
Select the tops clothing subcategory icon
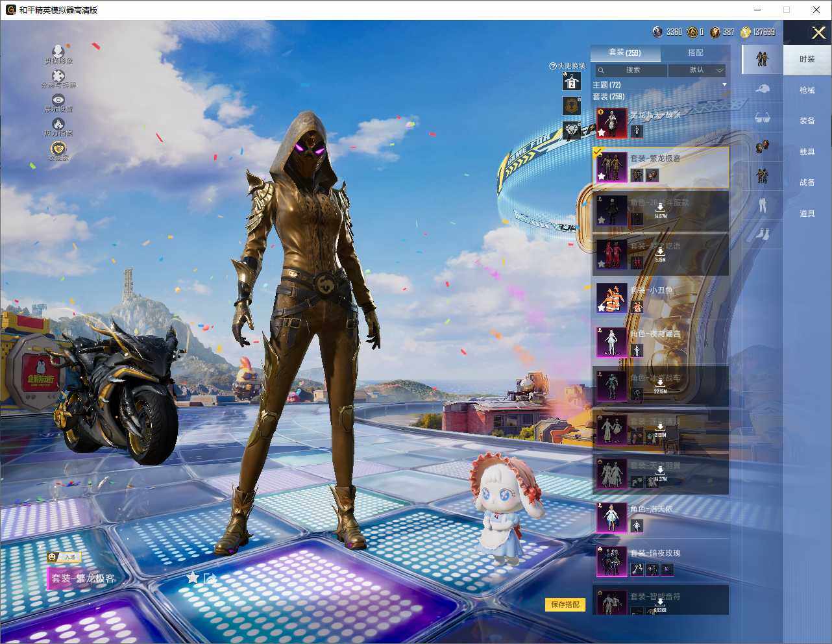pyautogui.click(x=762, y=176)
